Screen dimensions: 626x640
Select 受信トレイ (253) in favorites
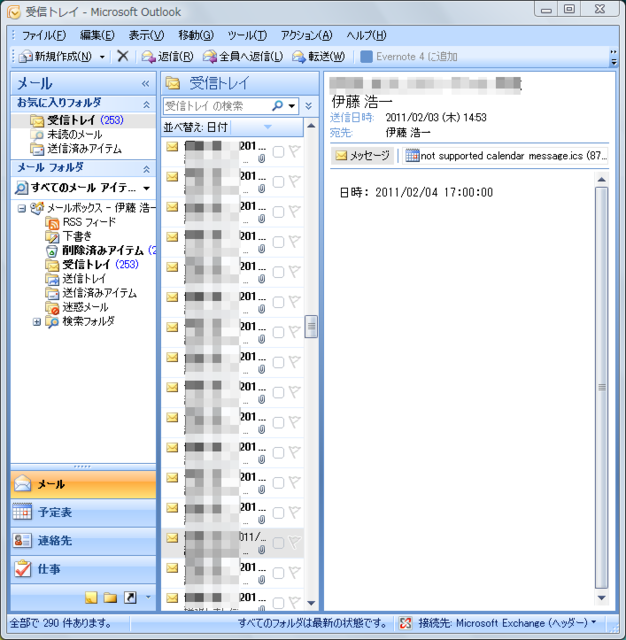click(84, 120)
